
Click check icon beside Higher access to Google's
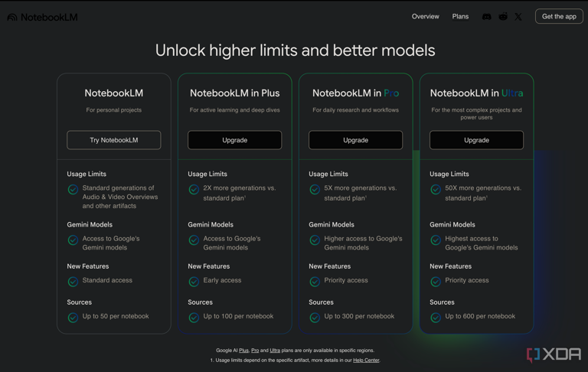[315, 240]
